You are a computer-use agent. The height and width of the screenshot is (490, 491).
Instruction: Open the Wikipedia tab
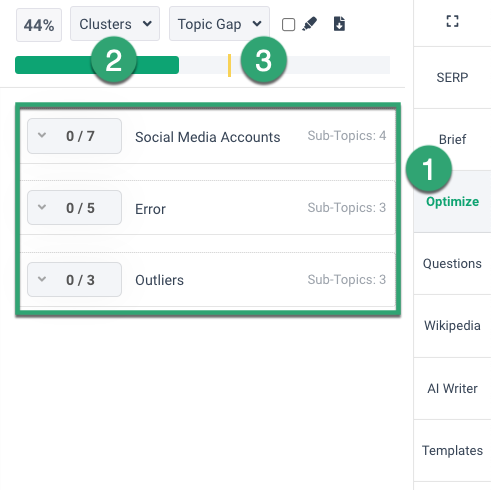click(x=452, y=326)
